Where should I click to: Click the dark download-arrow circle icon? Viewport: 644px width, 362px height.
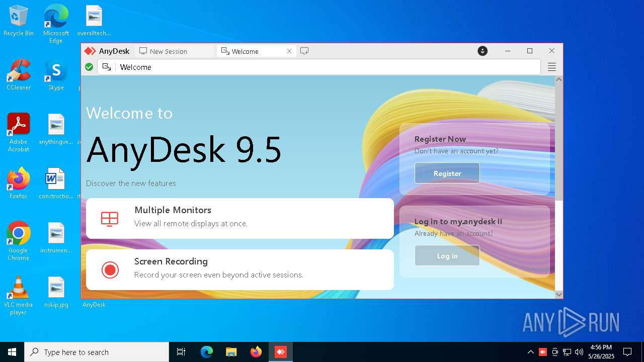coord(482,51)
